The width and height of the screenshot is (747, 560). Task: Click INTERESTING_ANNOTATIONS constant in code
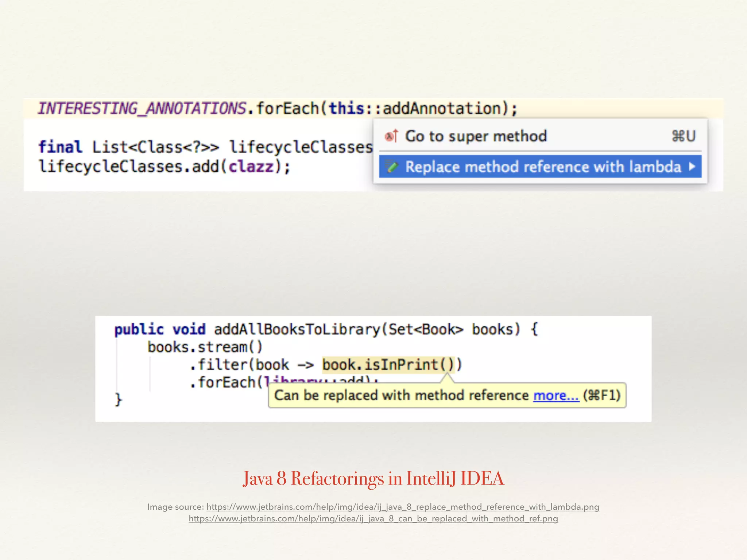click(x=142, y=108)
